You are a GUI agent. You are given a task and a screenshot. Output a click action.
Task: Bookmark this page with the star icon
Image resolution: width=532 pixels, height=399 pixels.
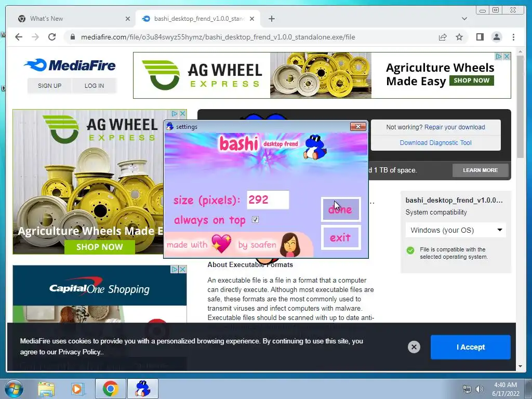tap(459, 37)
